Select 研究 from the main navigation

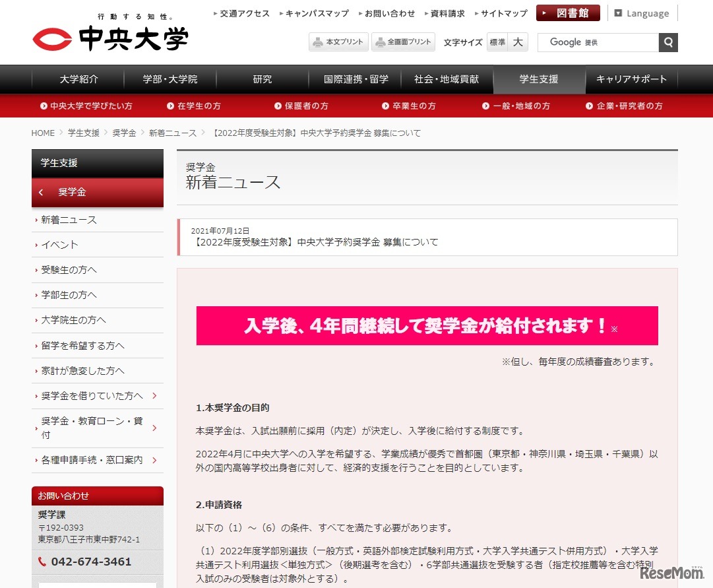pos(261,79)
